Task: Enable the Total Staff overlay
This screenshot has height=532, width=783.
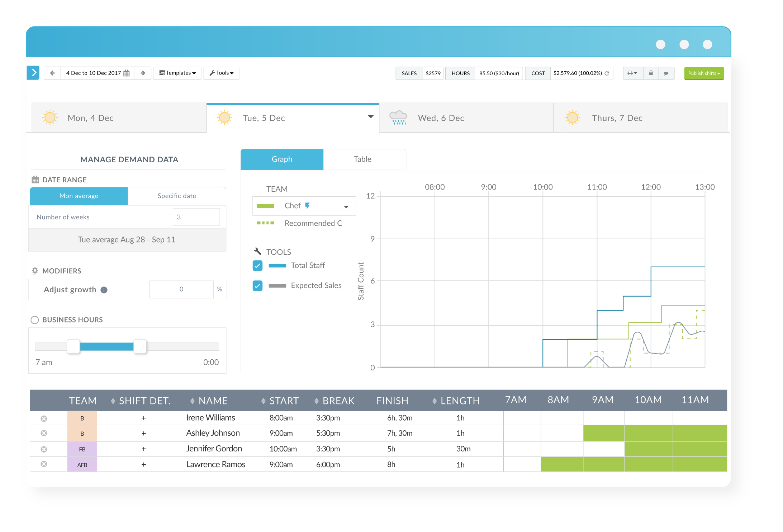Action: [x=257, y=265]
